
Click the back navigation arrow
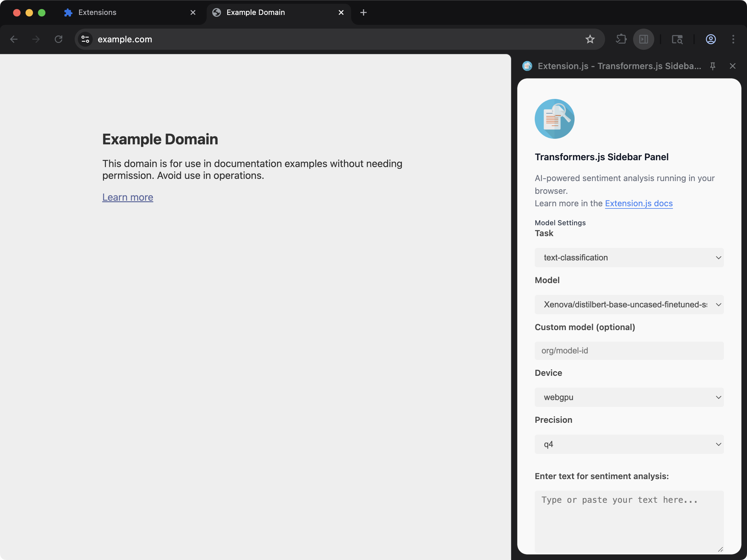point(14,39)
